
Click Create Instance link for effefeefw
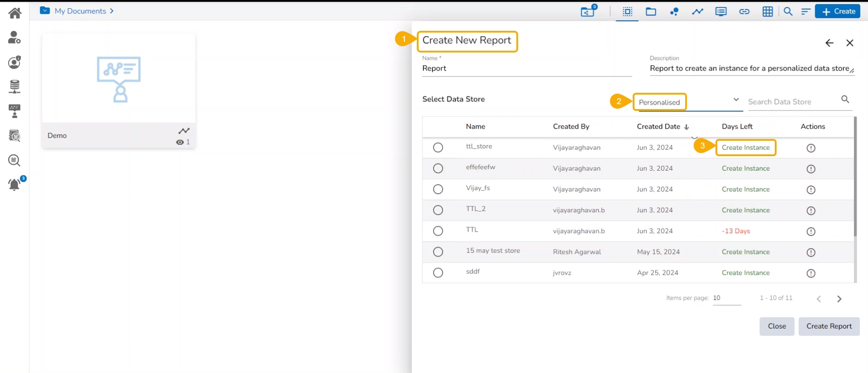745,168
